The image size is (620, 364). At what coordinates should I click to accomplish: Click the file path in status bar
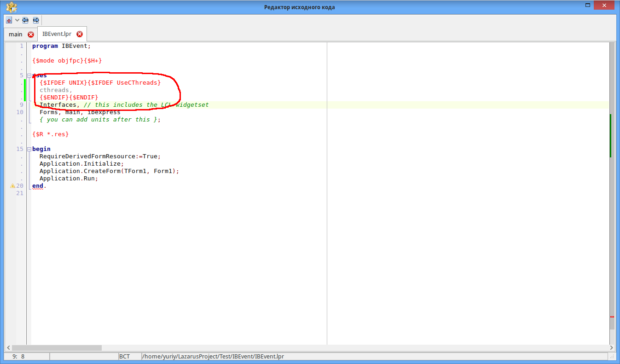[x=213, y=357]
